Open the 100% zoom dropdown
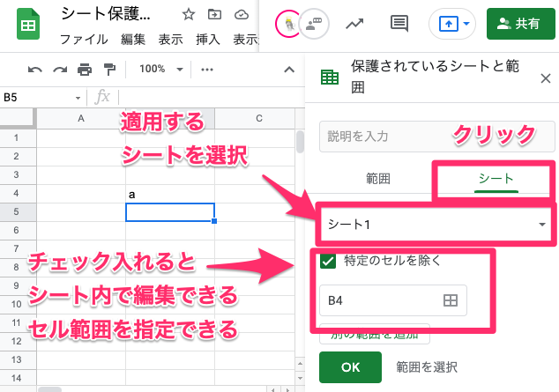The height and width of the screenshot is (392, 559). coord(162,70)
